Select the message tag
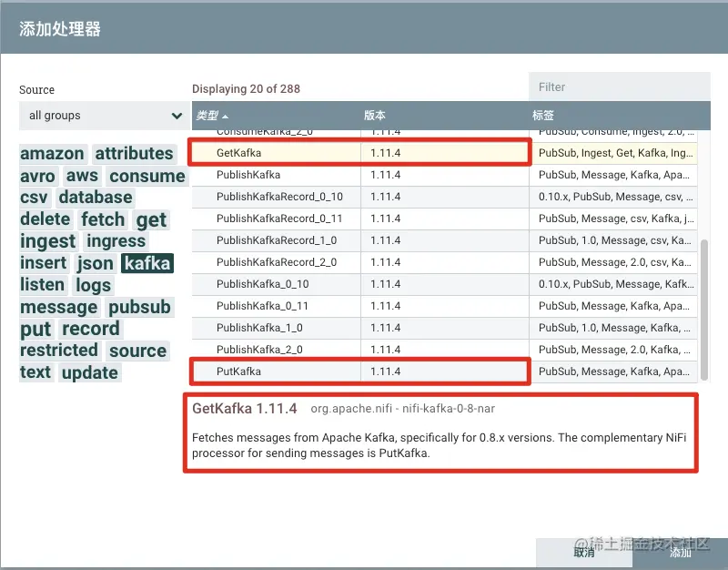 pyautogui.click(x=59, y=307)
